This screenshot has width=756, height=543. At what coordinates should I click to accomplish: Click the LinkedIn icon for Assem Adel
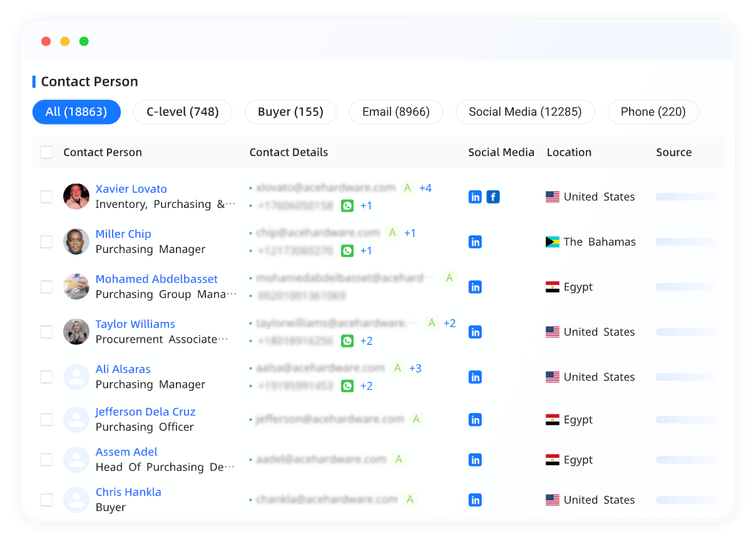[475, 460]
